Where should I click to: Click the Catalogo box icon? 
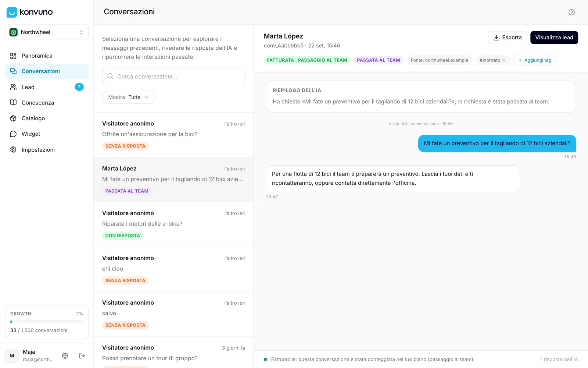tap(13, 118)
